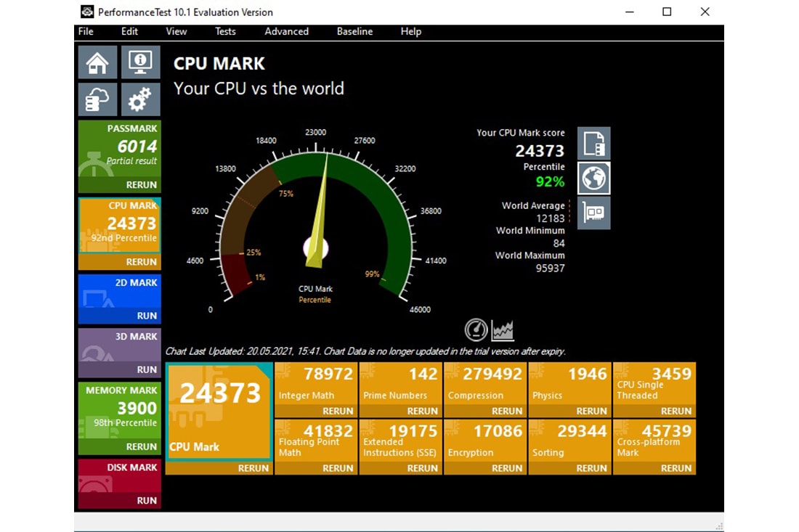This screenshot has height=532, width=799.
Task: Select the 3D Mark tile
Action: coord(119,346)
